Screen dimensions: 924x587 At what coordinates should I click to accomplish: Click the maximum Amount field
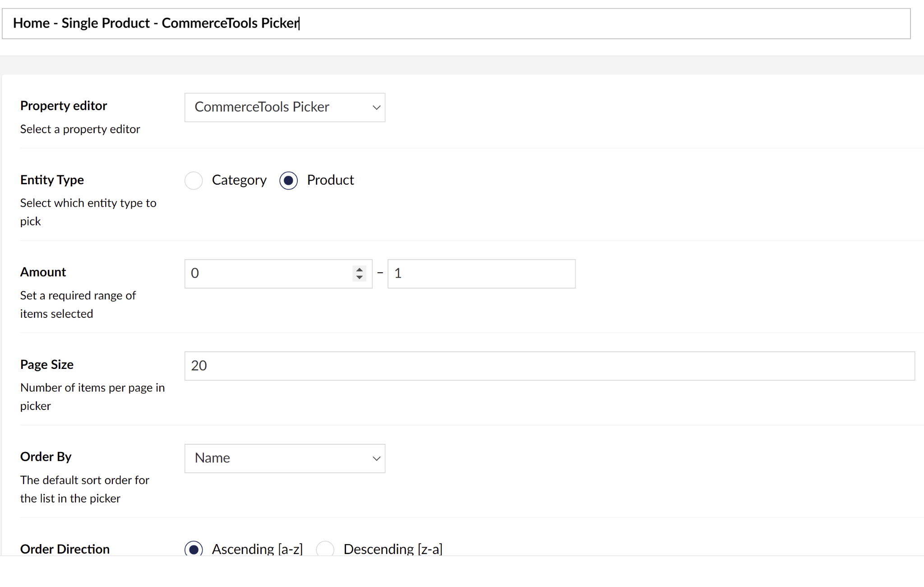coord(481,274)
